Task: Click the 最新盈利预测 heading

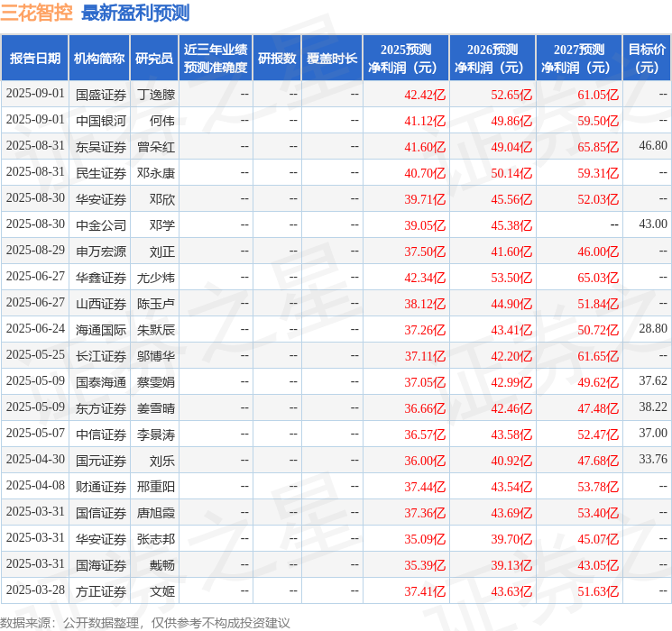Action: click(x=135, y=14)
